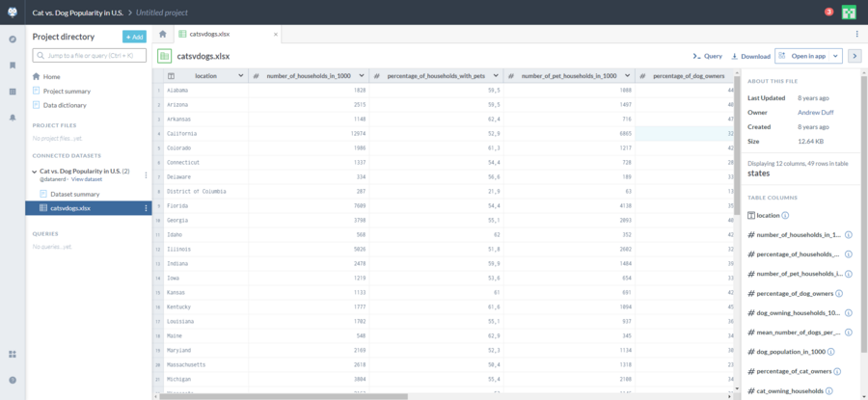Focus the Jump to a file search box
868x400 pixels.
(90, 55)
